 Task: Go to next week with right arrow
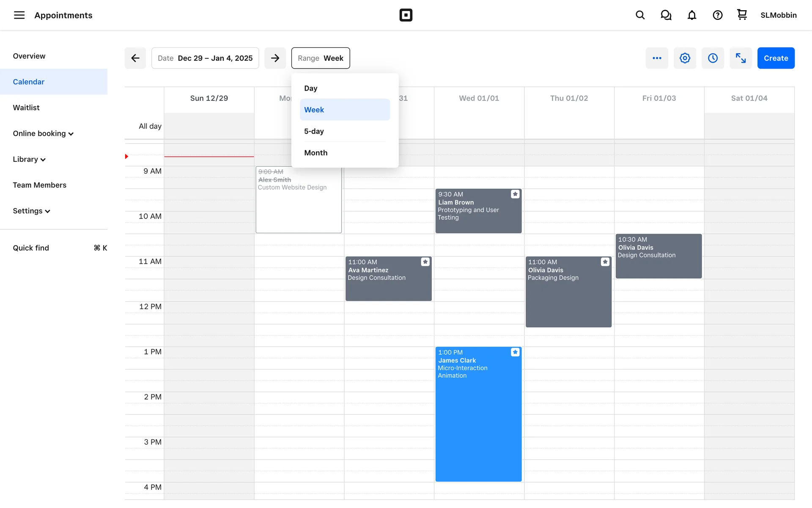tap(275, 58)
